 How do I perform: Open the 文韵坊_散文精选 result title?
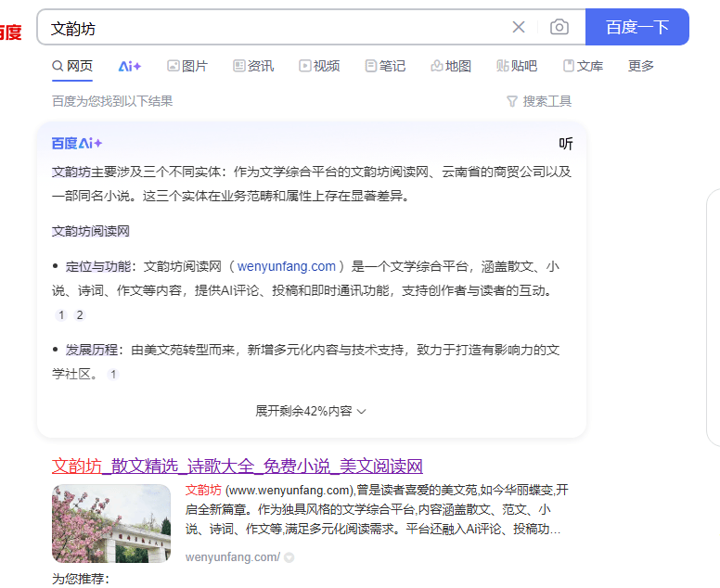[237, 467]
